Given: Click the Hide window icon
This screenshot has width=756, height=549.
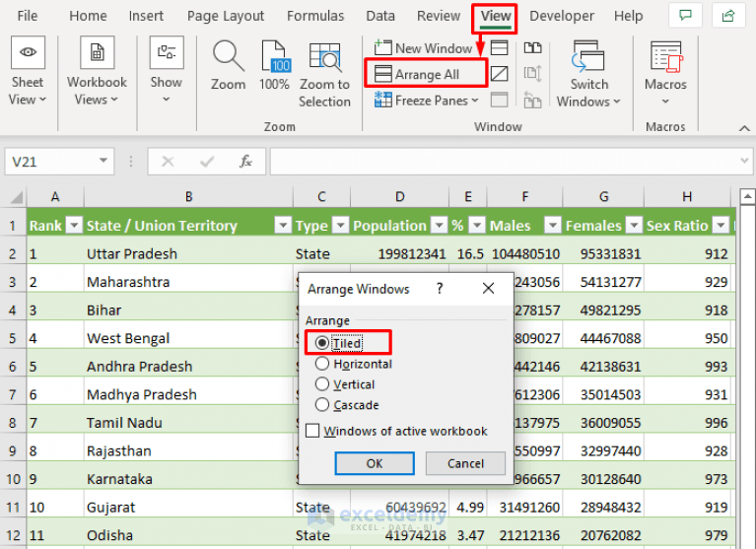Looking at the screenshot, I should pos(499,74).
